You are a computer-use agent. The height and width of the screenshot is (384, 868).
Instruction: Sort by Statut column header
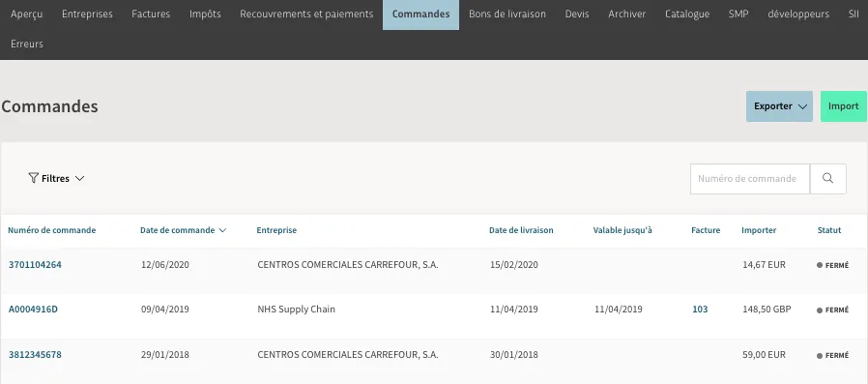pyautogui.click(x=829, y=230)
